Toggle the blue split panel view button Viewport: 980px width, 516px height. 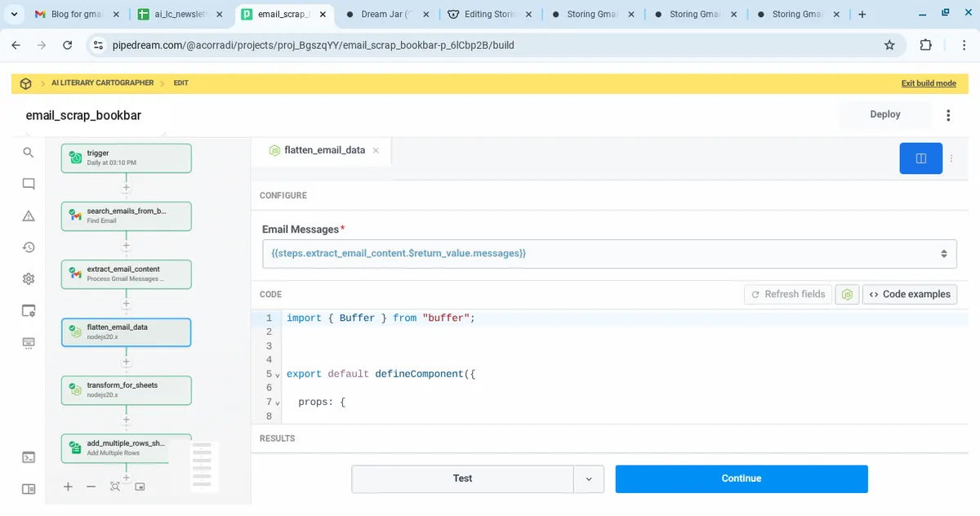pos(920,158)
